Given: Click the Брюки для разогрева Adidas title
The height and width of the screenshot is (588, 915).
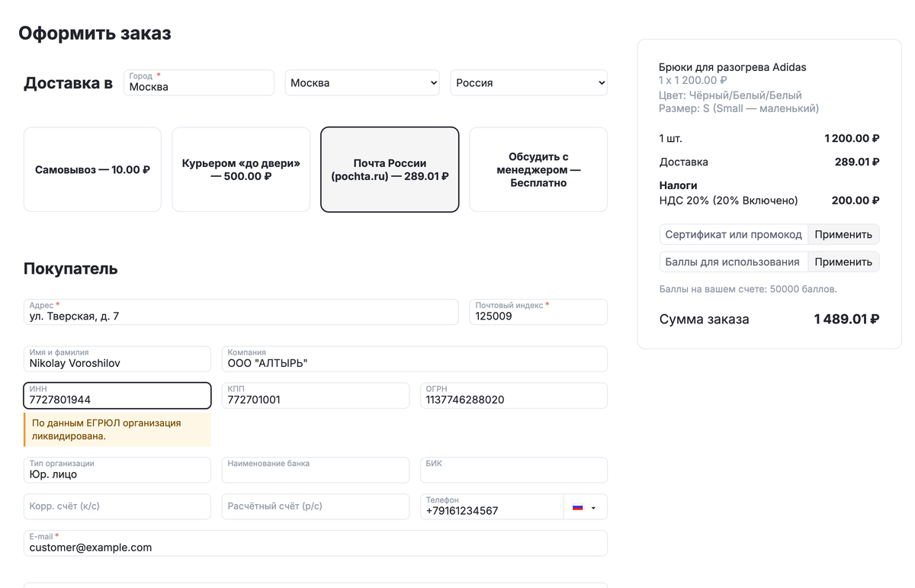Looking at the screenshot, I should (733, 67).
